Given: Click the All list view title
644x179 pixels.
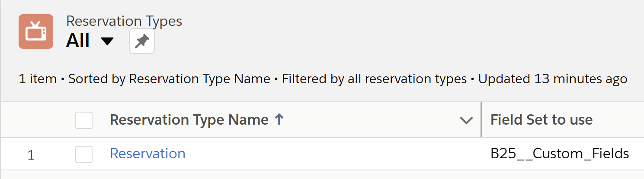Looking at the screenshot, I should [78, 41].
